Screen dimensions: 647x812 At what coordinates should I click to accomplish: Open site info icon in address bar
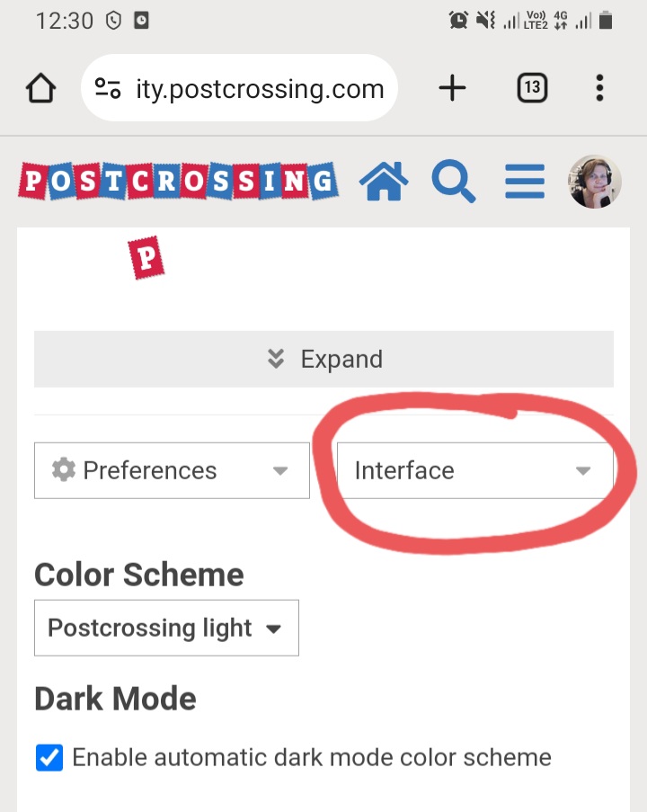click(x=108, y=88)
